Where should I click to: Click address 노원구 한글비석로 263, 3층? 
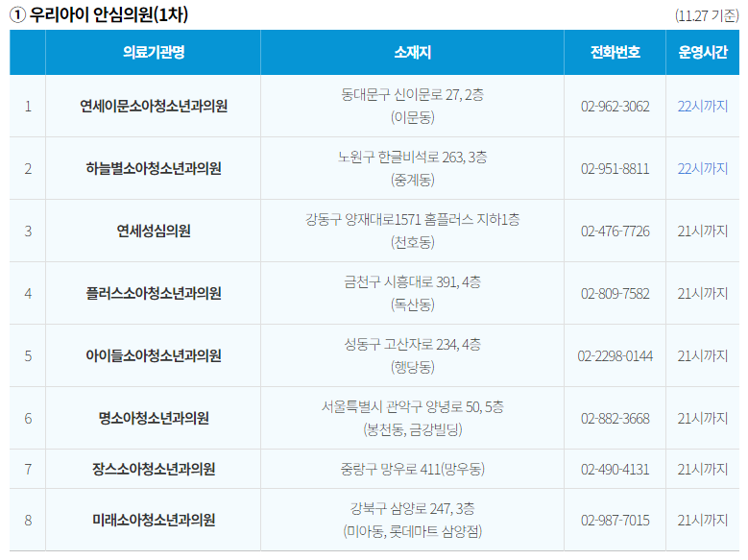point(412,158)
